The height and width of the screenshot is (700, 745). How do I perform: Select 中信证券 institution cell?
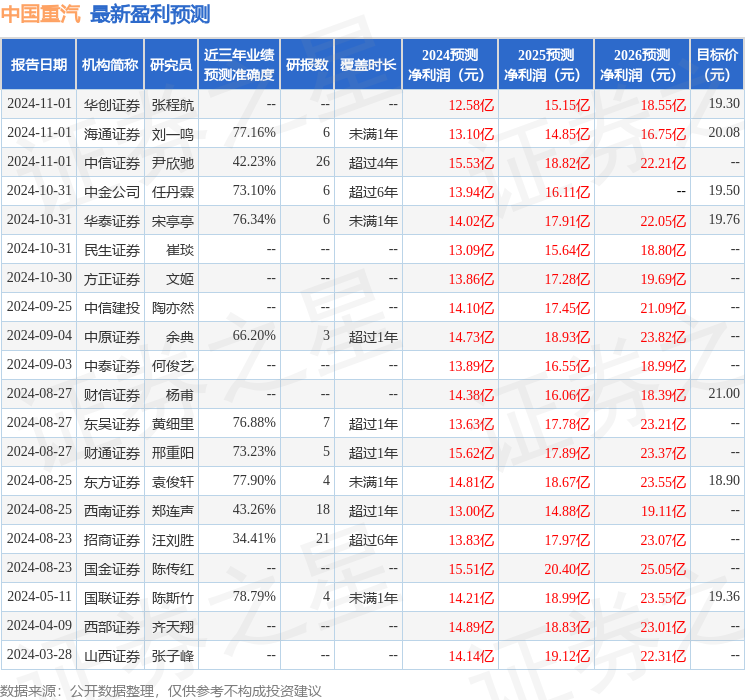coord(112,163)
